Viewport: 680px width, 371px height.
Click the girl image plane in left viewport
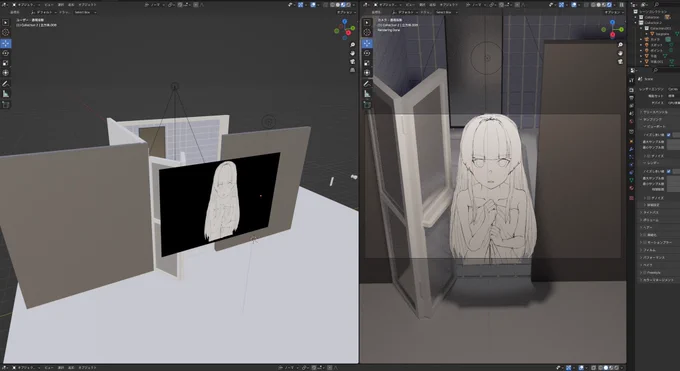(x=219, y=204)
